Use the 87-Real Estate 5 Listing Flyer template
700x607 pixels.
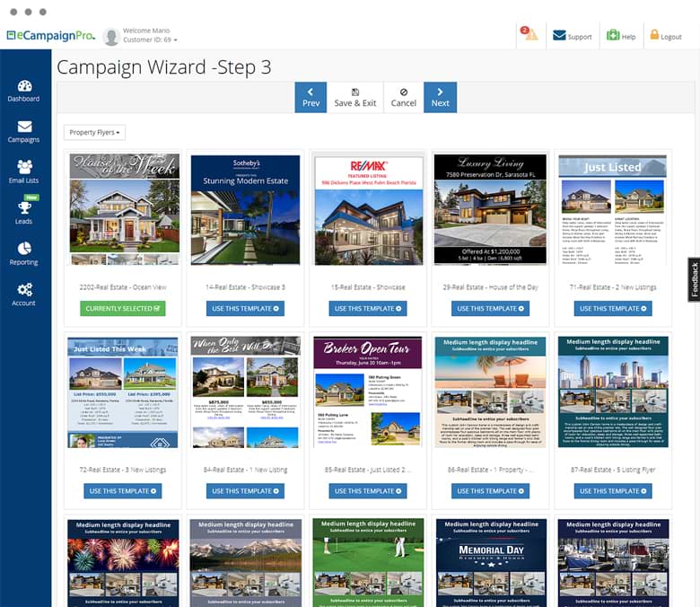pyautogui.click(x=613, y=491)
